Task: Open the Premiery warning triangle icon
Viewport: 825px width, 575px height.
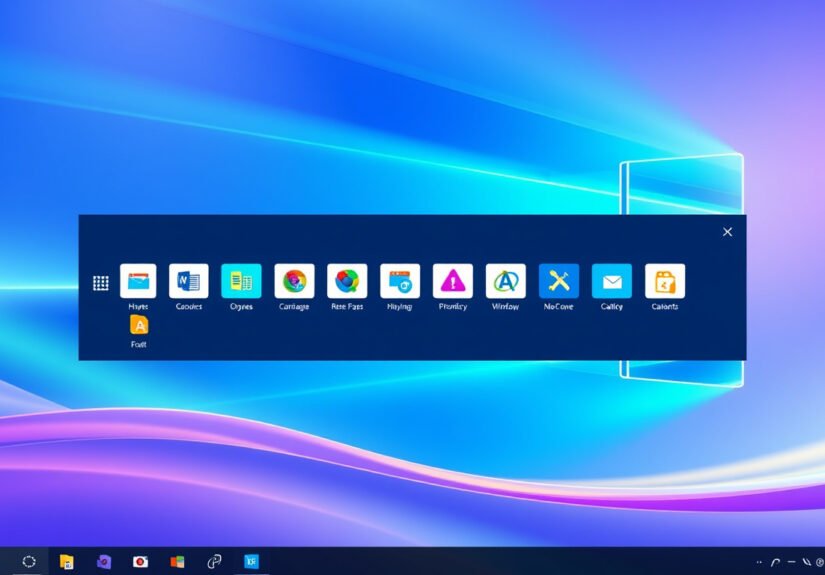Action: [x=453, y=281]
